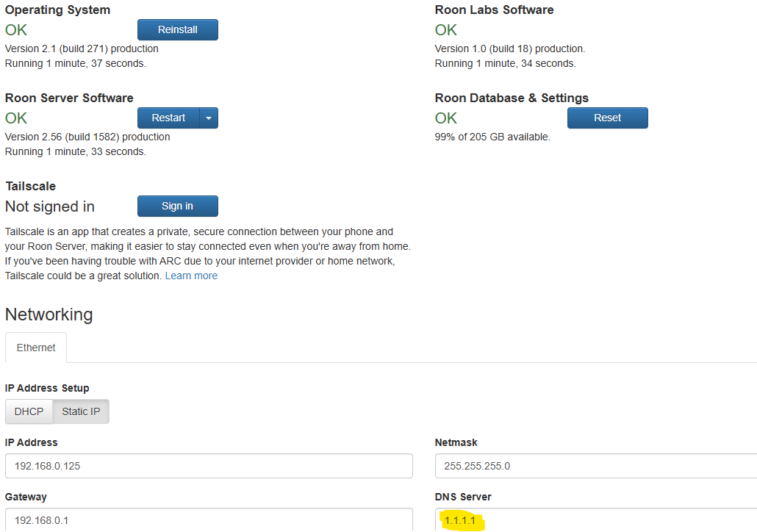Screen dimensions: 757x532
Task: Click the Roon Labs Software heading
Action: coord(495,10)
